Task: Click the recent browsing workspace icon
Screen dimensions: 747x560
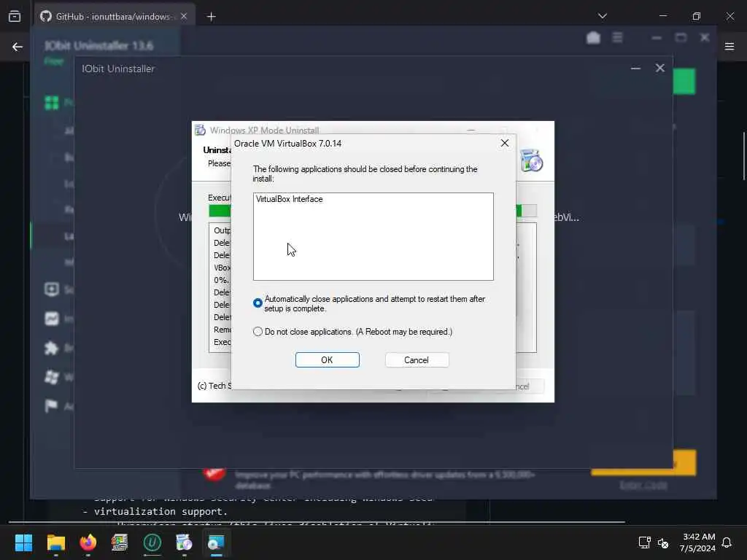Action: pyautogui.click(x=15, y=16)
